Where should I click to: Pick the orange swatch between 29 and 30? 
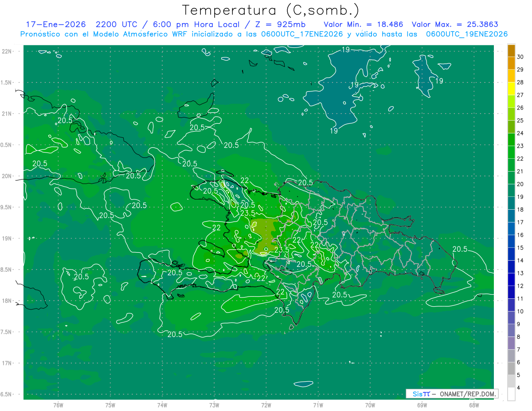click(511, 63)
